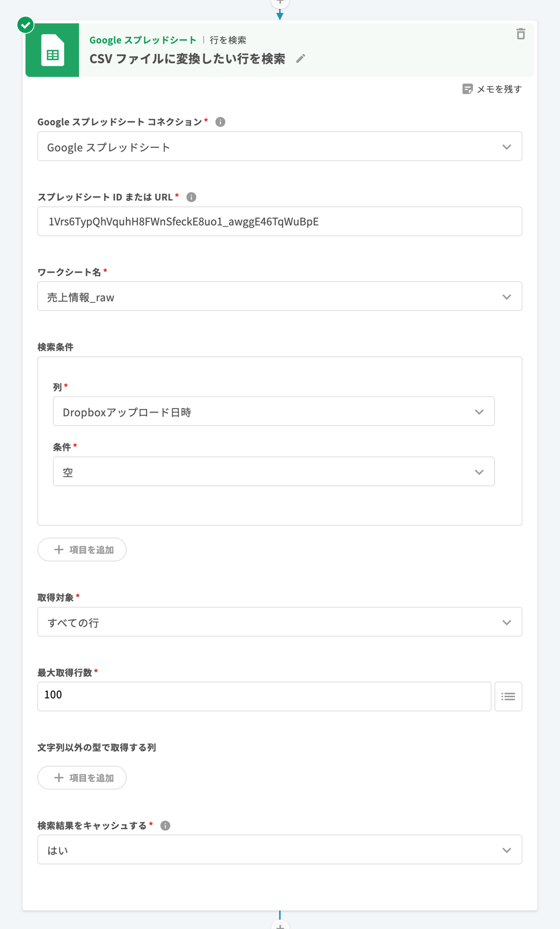Click 項目を追加 under 検索条件
The height and width of the screenshot is (929, 560).
[x=82, y=550]
